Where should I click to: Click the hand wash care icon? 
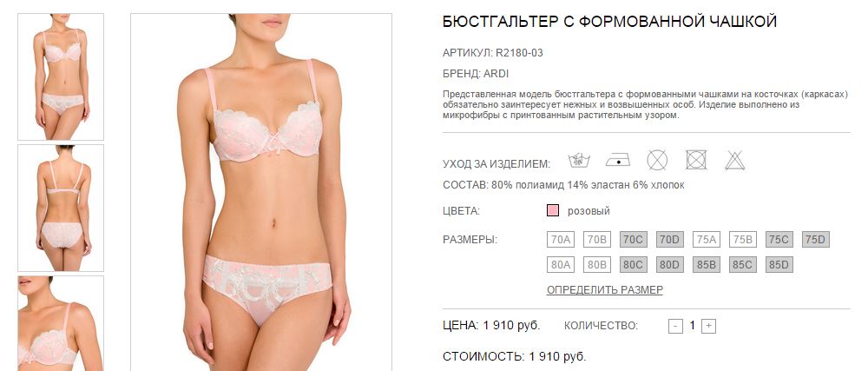(x=579, y=161)
